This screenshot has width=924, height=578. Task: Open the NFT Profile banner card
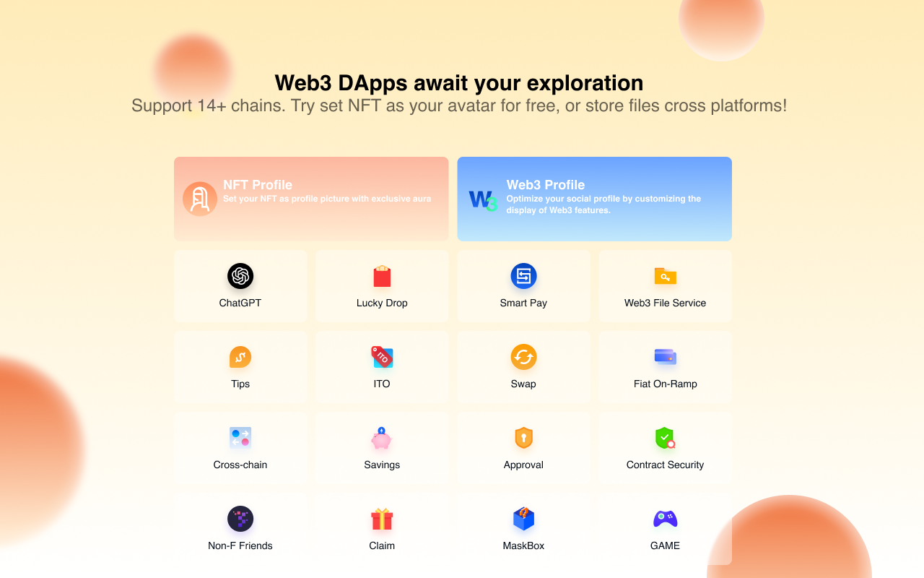310,198
